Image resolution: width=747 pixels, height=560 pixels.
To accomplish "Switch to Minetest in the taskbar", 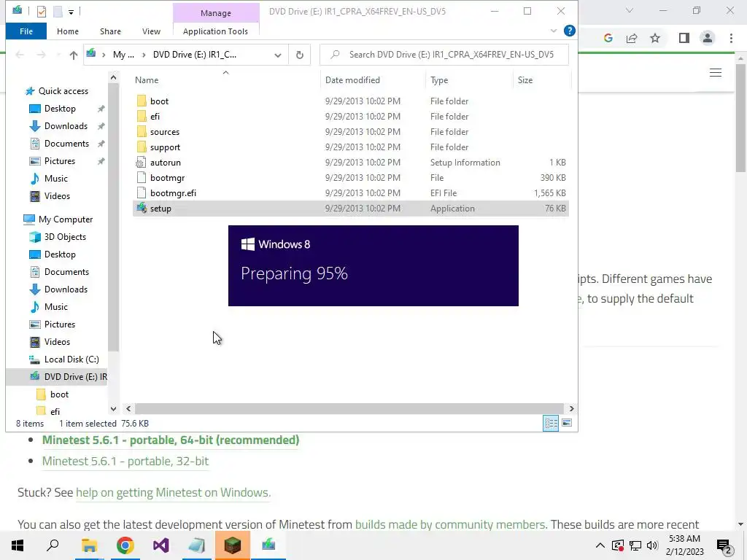I will 233,545.
